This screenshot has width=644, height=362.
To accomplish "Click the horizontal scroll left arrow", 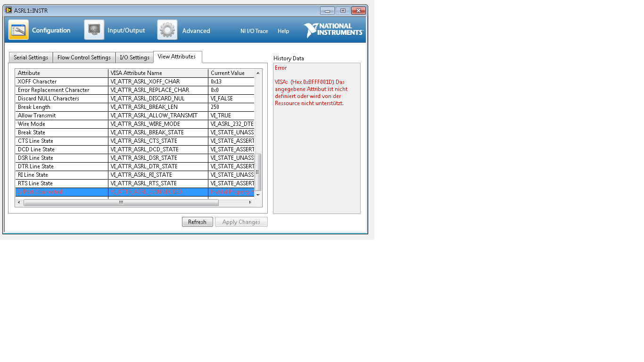I will [19, 203].
